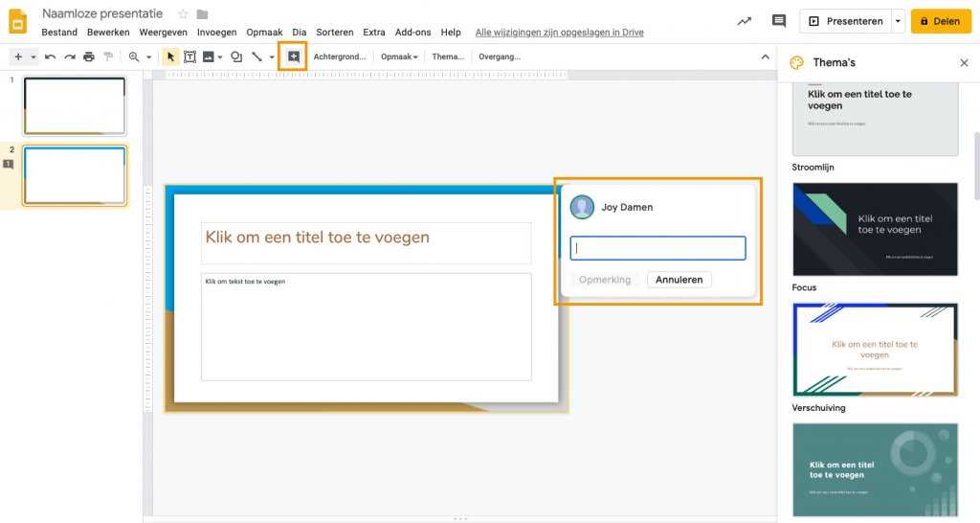Close the Thema's side panel
This screenshot has width=980, height=523.
point(964,62)
